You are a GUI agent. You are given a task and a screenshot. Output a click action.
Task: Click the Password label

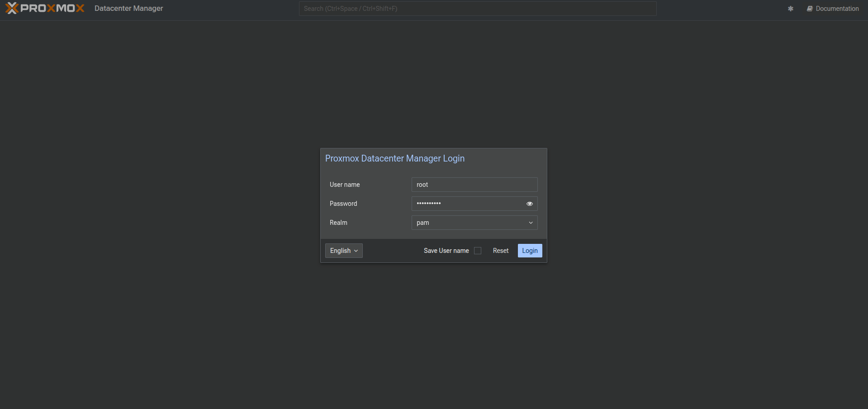pyautogui.click(x=343, y=204)
